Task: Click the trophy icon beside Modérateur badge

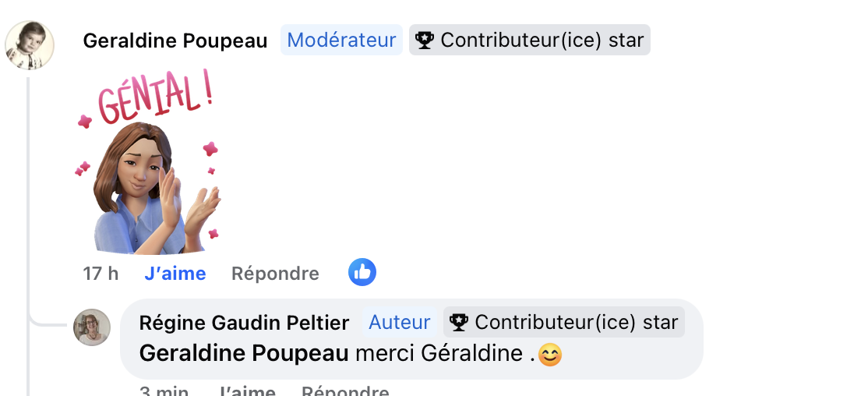Action: coord(424,41)
